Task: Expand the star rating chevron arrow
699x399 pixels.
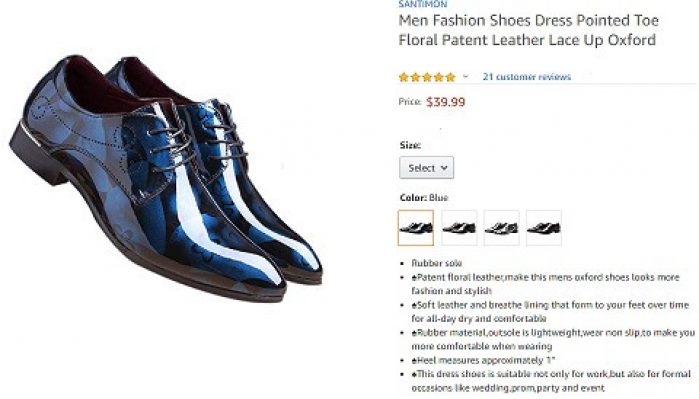Action: (x=465, y=77)
